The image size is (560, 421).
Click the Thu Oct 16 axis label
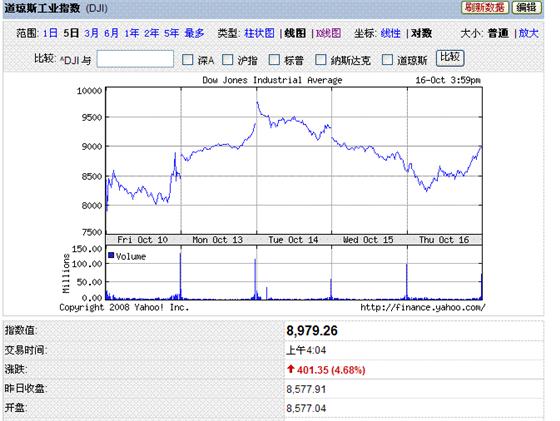click(x=444, y=240)
